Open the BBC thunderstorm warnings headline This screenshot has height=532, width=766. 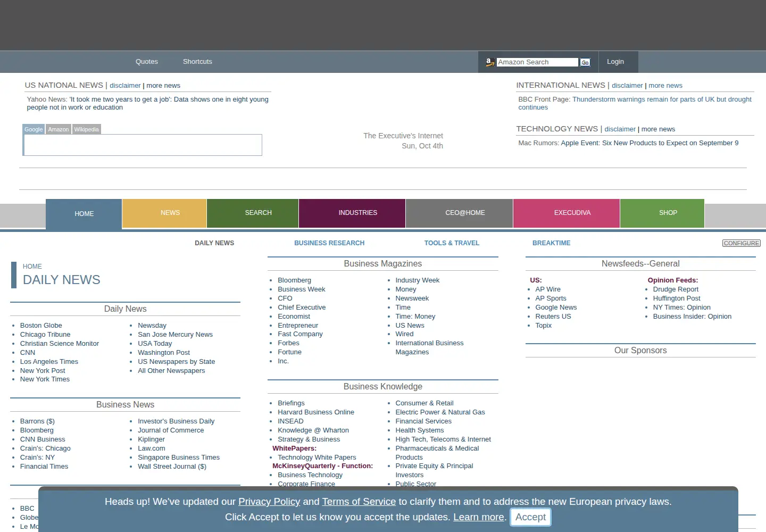click(635, 103)
